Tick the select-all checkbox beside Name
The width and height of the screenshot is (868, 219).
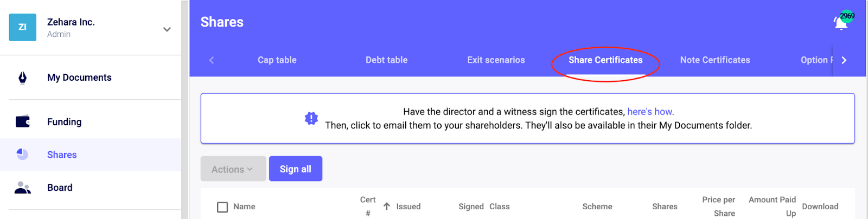[222, 207]
